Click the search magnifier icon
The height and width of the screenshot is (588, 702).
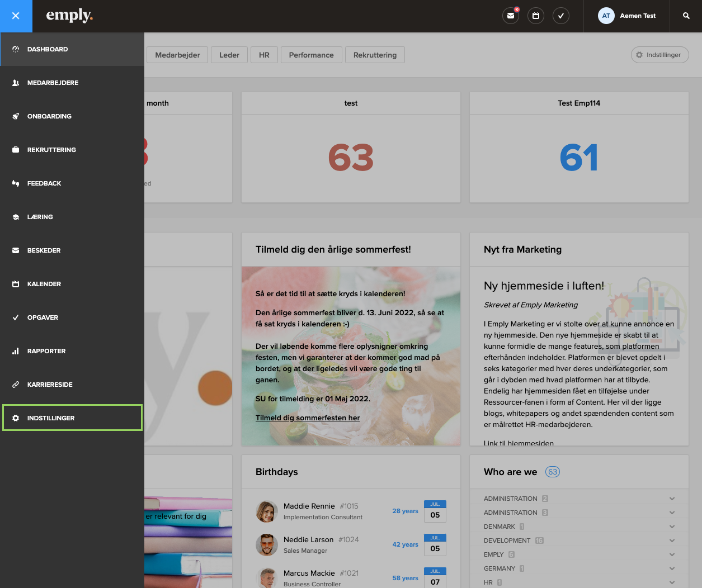[x=686, y=16]
